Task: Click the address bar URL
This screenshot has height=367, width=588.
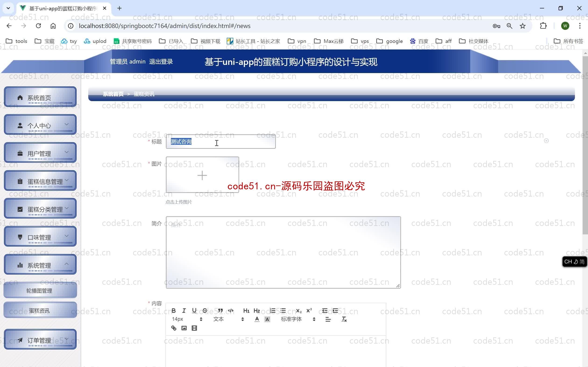Action: pos(165,26)
